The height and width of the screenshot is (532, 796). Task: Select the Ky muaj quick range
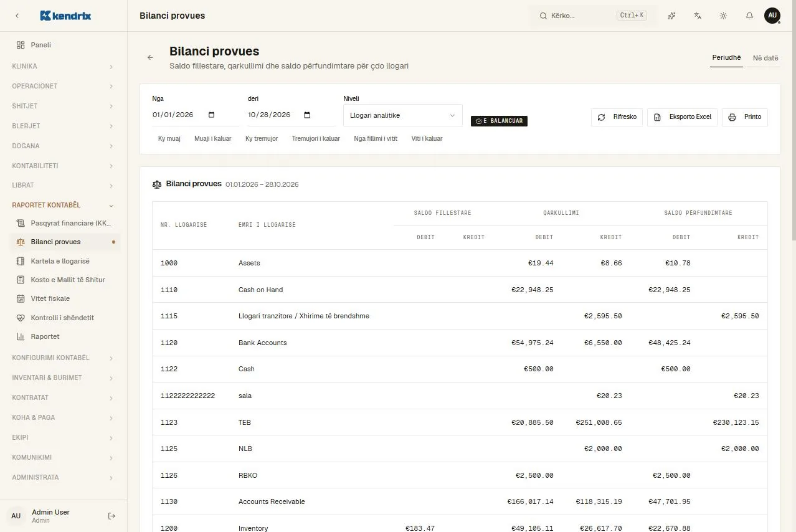[169, 138]
